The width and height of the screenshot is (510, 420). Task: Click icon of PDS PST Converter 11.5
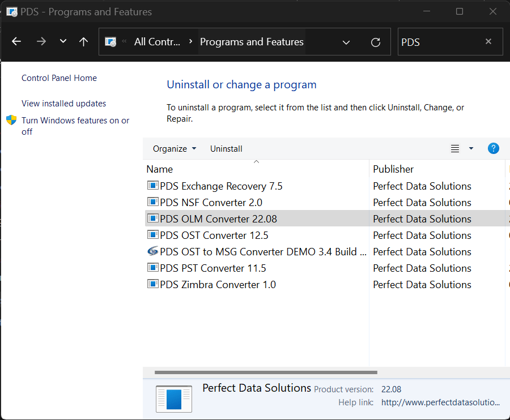[x=152, y=267]
